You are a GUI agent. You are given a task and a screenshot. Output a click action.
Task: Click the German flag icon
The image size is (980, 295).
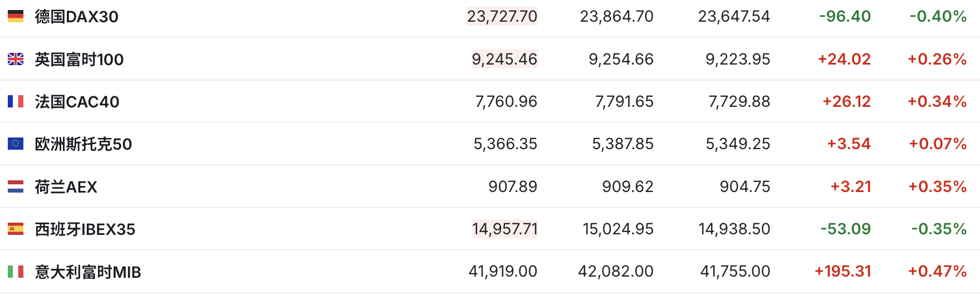click(16, 17)
